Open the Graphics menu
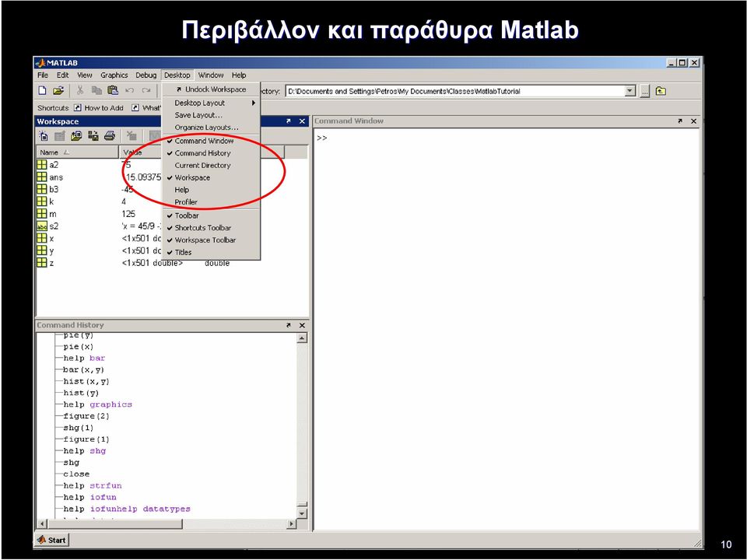This screenshot has height=560, width=747. coord(114,75)
